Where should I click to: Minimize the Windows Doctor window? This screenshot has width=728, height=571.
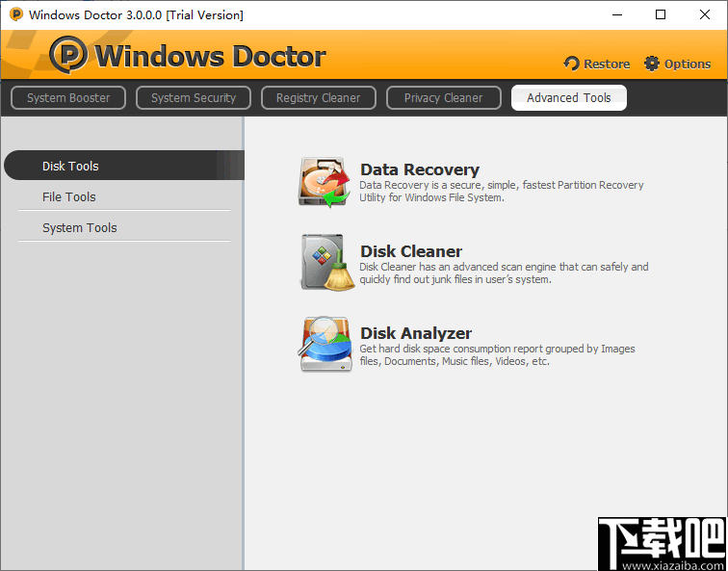coord(617,14)
